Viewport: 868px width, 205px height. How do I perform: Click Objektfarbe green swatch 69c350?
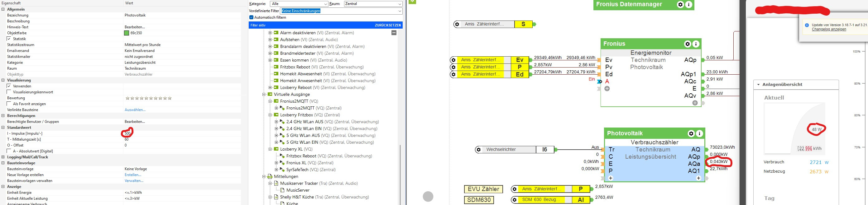pos(127,33)
